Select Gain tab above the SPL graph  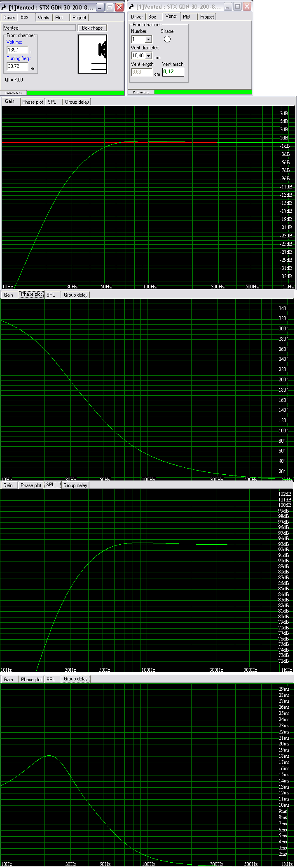(8, 485)
